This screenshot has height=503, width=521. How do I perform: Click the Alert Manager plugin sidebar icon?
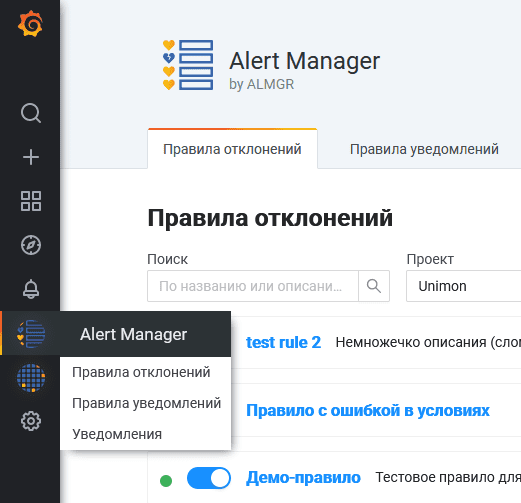click(31, 334)
